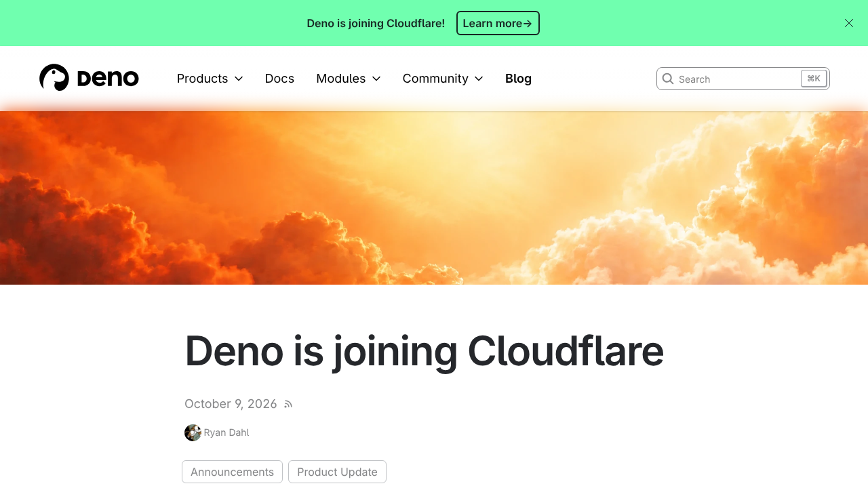Click the orange clouds hero image

point(434,198)
